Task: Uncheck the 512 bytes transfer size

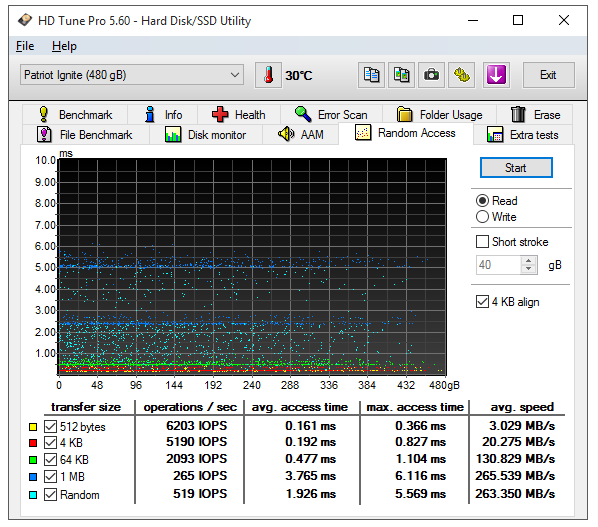Action: pyautogui.click(x=50, y=426)
